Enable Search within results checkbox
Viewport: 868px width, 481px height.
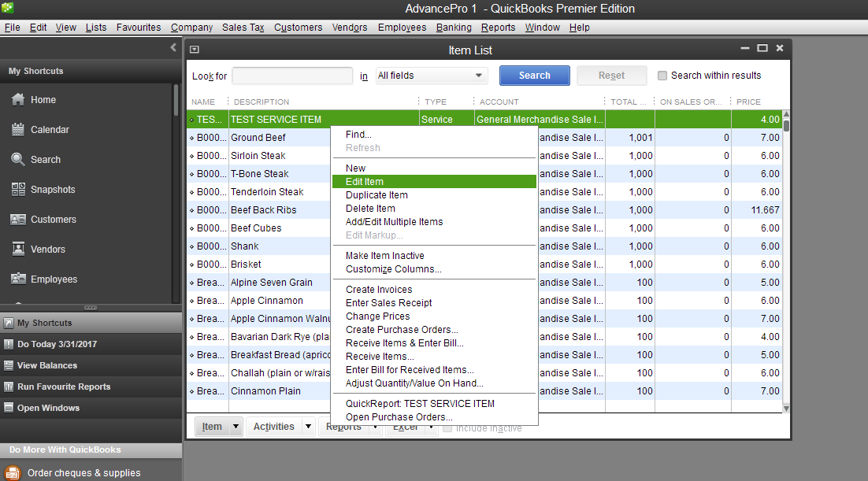pyautogui.click(x=662, y=76)
